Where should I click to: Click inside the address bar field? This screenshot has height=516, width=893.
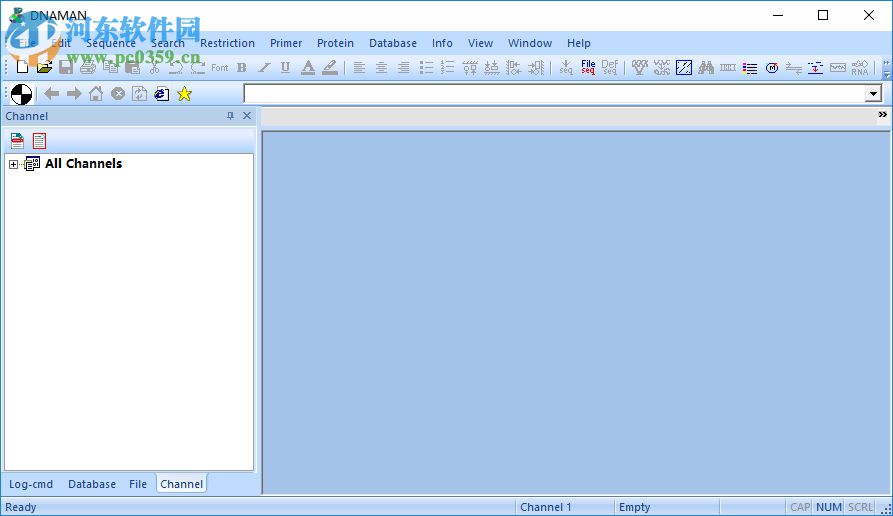tap(554, 93)
